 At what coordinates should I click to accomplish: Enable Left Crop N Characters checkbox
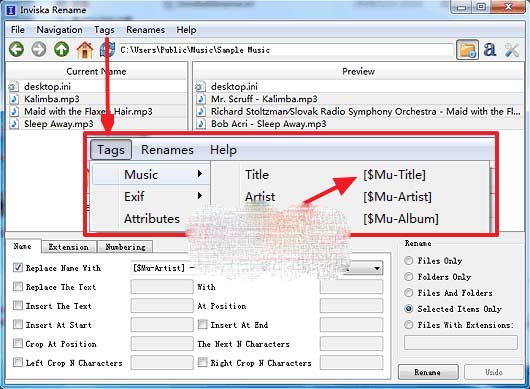18,362
